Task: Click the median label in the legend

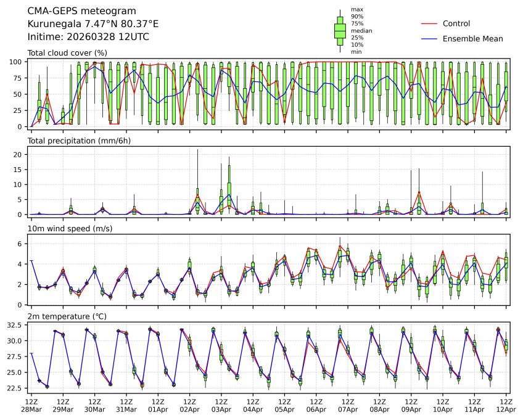Action: point(361,30)
